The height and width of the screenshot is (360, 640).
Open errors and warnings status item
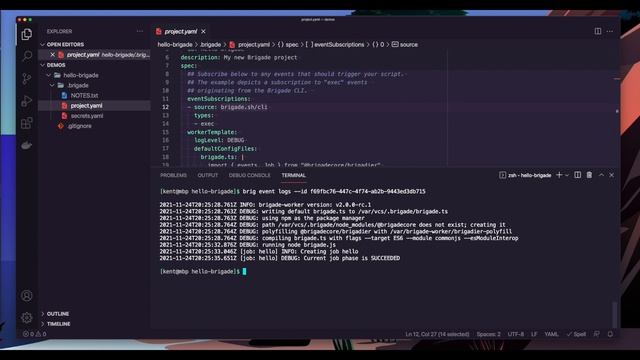(35, 334)
